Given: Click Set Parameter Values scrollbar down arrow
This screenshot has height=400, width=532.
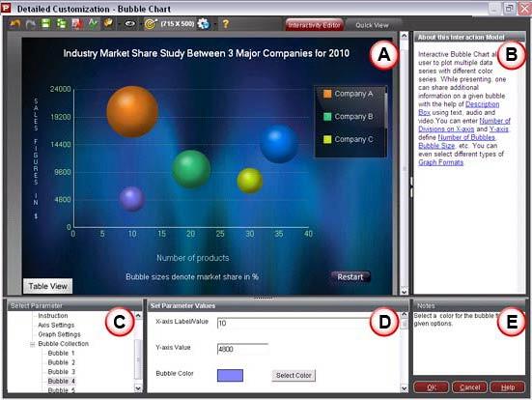Looking at the screenshot, I should click(x=405, y=388).
